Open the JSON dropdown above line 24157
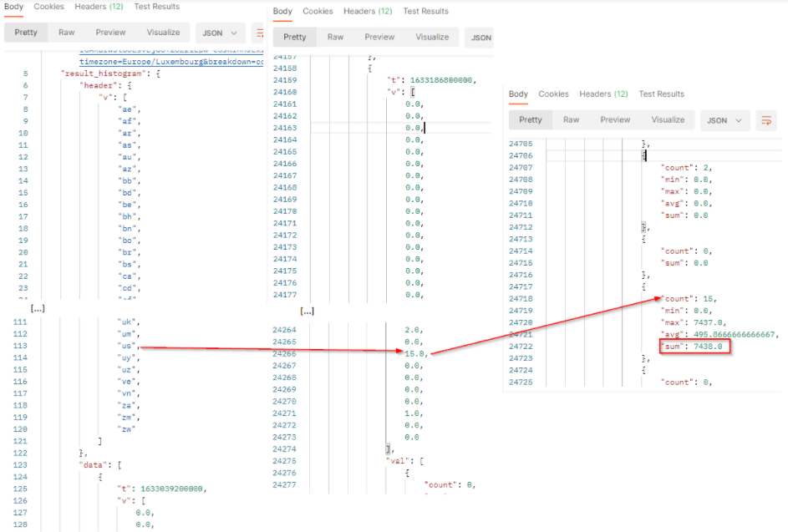 pos(480,38)
